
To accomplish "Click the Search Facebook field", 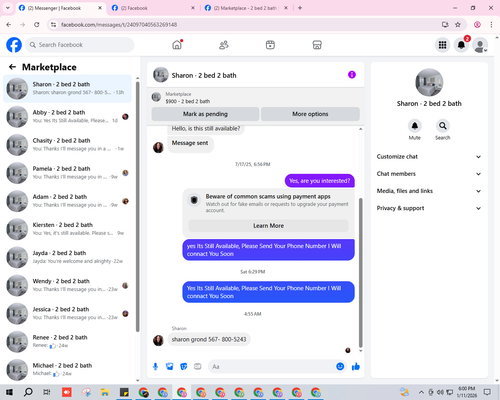I will point(80,45).
